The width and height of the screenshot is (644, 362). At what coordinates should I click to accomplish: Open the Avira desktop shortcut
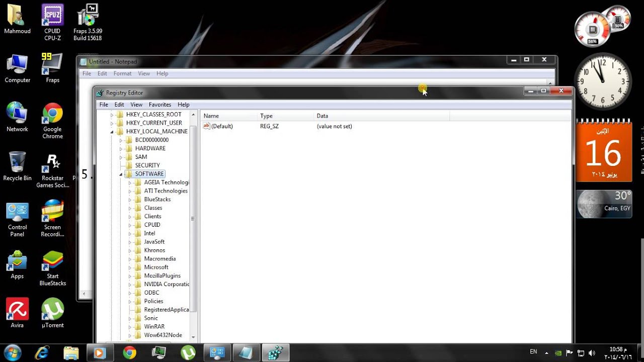click(18, 313)
